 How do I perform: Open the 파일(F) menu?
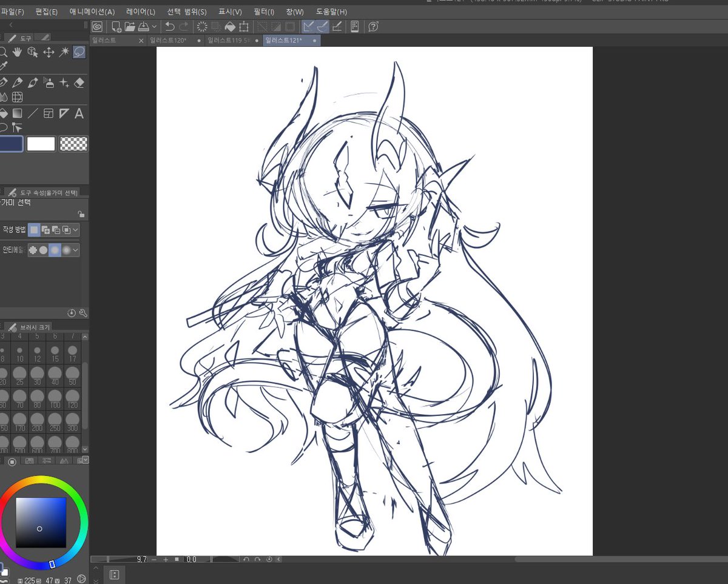point(12,12)
